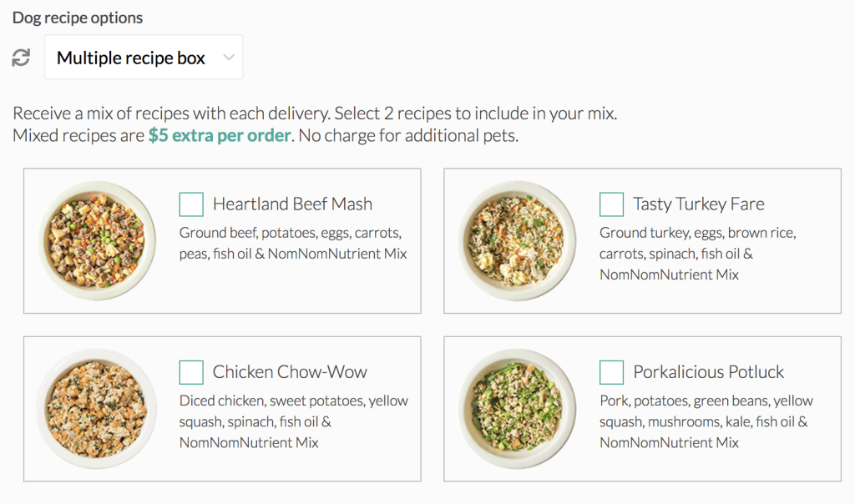
Task: Click the Chicken Chow-Wow recipe name
Action: pos(290,372)
